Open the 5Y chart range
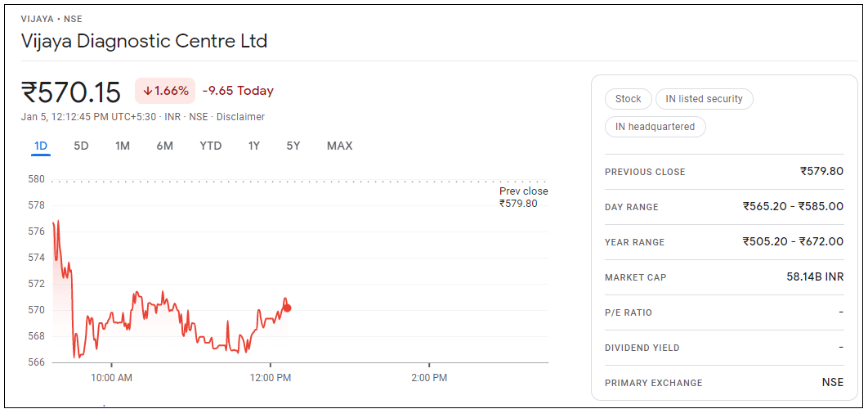Viewport: 868px width, 409px height. tap(293, 146)
